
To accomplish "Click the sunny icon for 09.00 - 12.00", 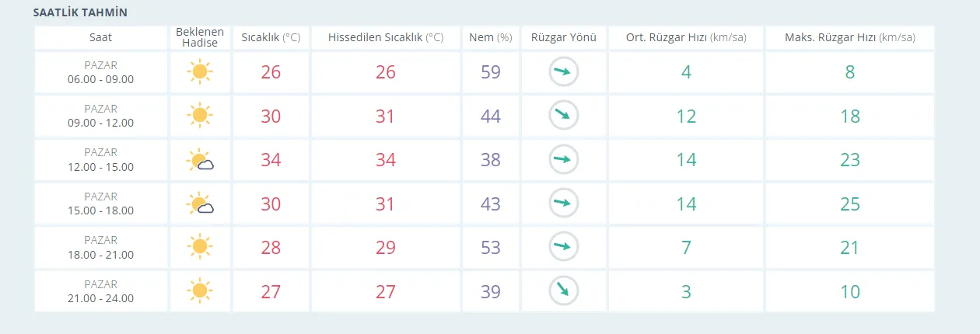I will (x=200, y=117).
